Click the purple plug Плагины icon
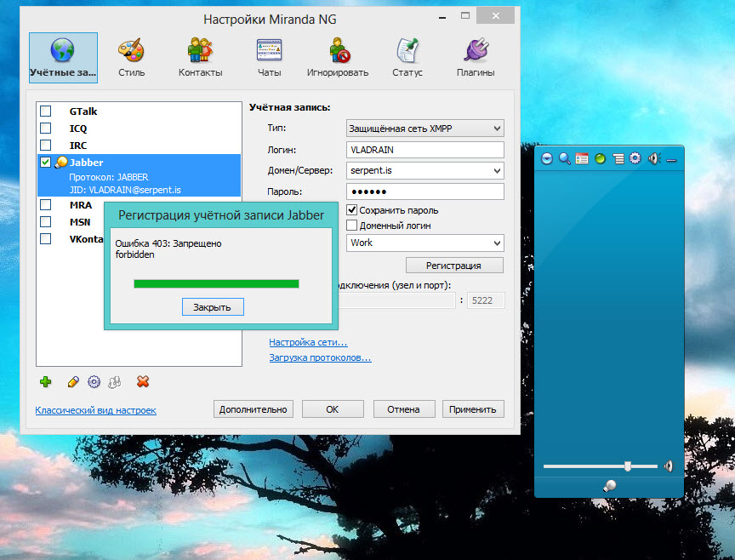Screen dimensions: 735x560 tap(476, 49)
